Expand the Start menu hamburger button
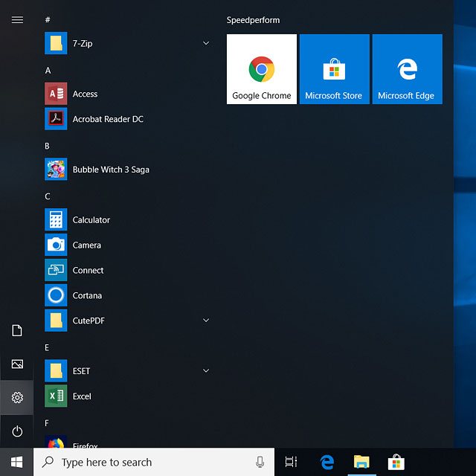Screen dimensions: 476x476 17,20
